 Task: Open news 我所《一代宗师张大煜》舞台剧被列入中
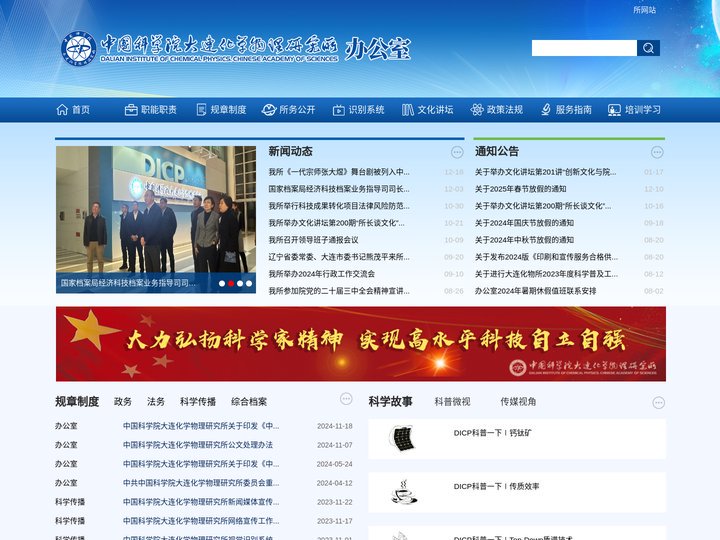(x=339, y=172)
